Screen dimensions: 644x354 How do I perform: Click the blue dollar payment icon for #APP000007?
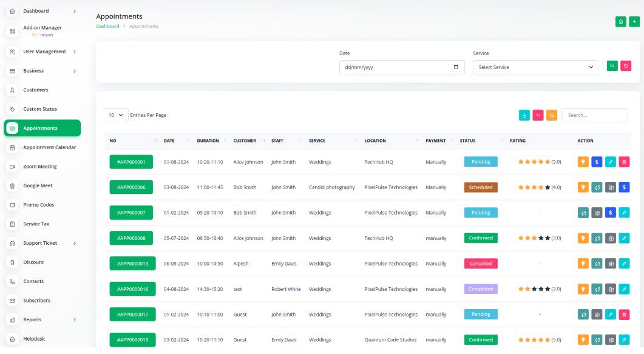pos(611,213)
